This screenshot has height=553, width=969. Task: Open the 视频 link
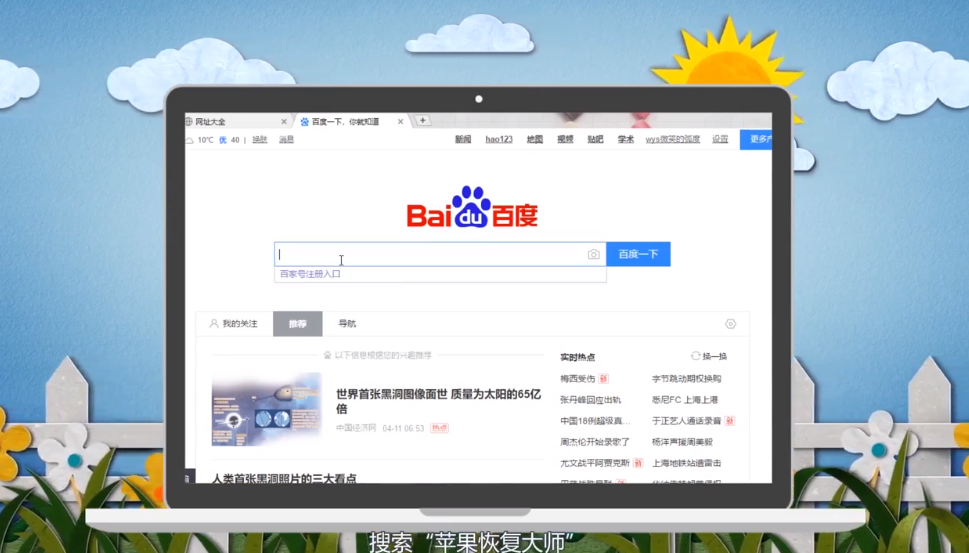point(565,140)
